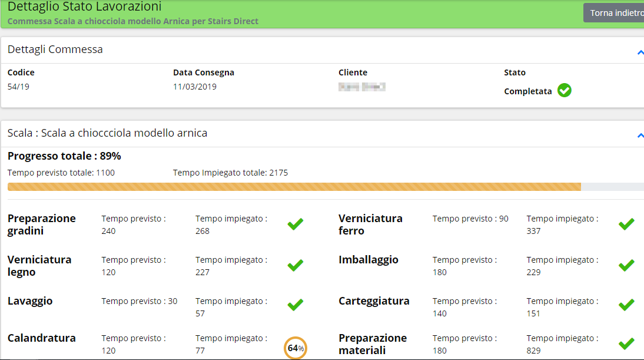Select the Calandratura phase label
The image size is (644, 360).
click(x=41, y=338)
